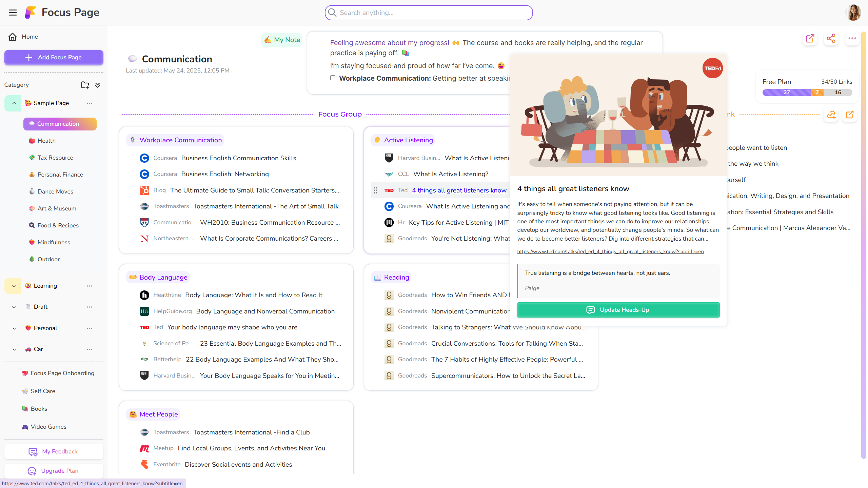
Task: Open Learning category options ellipsis
Action: [90, 286]
